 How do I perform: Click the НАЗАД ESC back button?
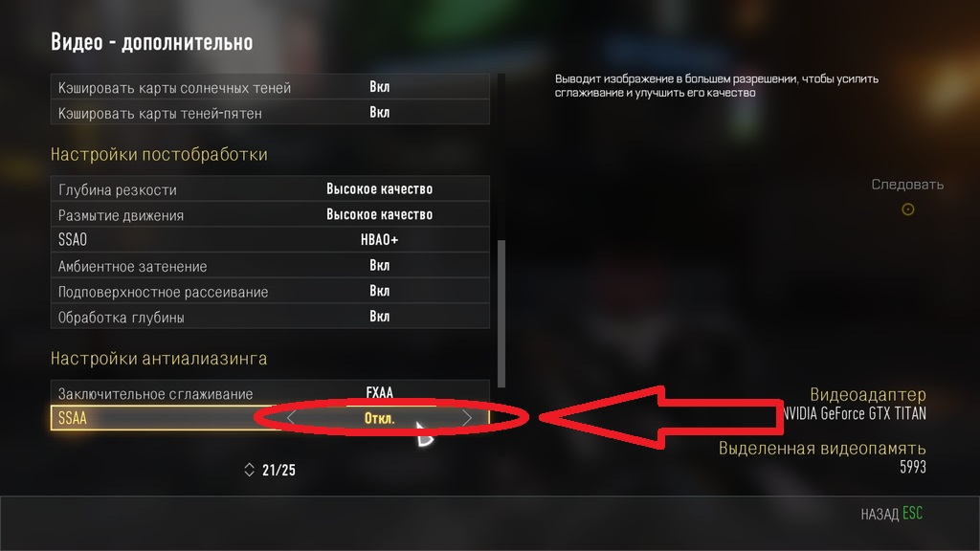coord(891,514)
